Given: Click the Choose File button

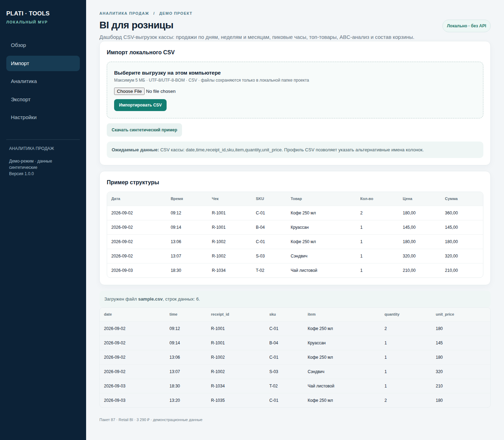Looking at the screenshot, I should click(129, 91).
